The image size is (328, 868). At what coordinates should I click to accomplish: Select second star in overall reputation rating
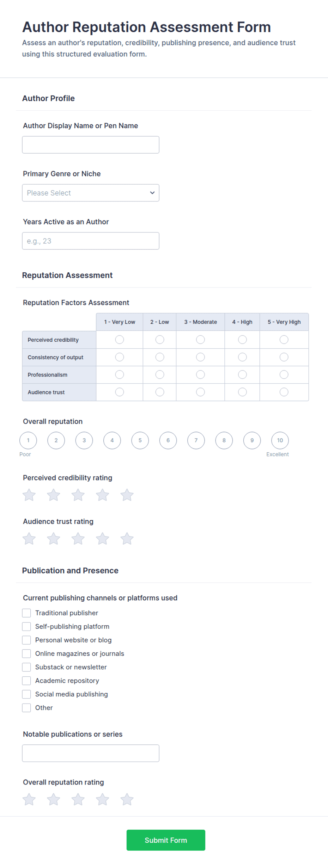tap(54, 799)
